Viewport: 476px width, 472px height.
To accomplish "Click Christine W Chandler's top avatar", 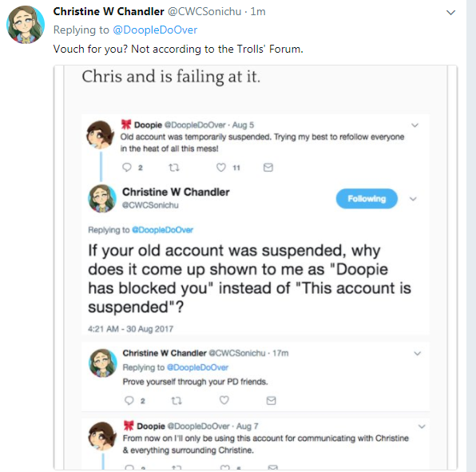I will click(26, 25).
